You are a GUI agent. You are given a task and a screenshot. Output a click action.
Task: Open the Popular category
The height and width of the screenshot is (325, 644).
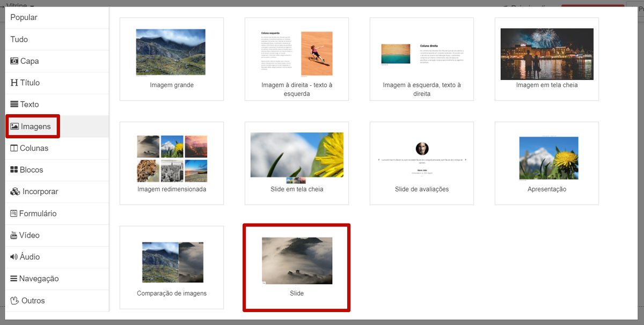coord(24,18)
